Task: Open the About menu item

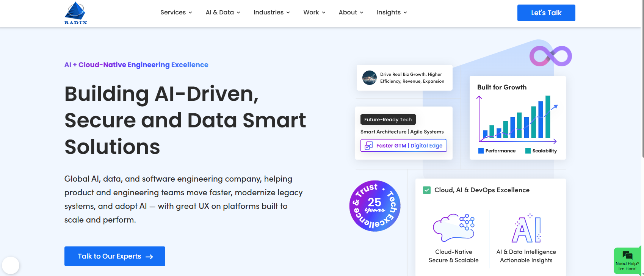Action: 351,13
